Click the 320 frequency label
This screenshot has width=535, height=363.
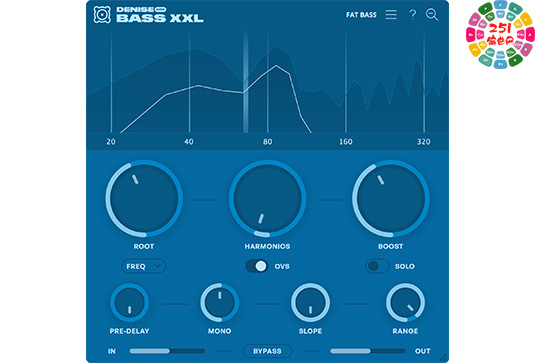pyautogui.click(x=423, y=142)
